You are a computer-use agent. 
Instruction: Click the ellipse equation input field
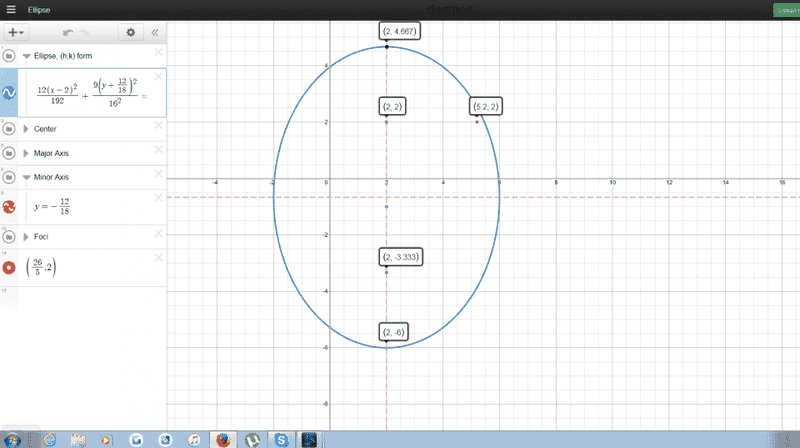90,92
